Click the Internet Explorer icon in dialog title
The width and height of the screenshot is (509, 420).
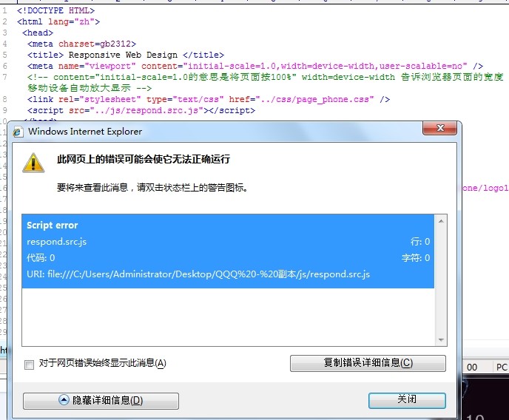click(x=17, y=132)
